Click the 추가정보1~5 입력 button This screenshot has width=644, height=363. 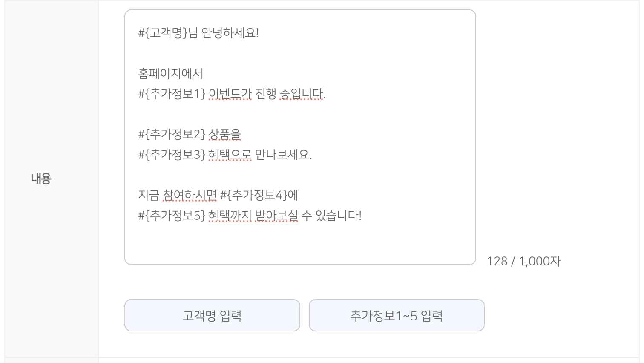[397, 315]
